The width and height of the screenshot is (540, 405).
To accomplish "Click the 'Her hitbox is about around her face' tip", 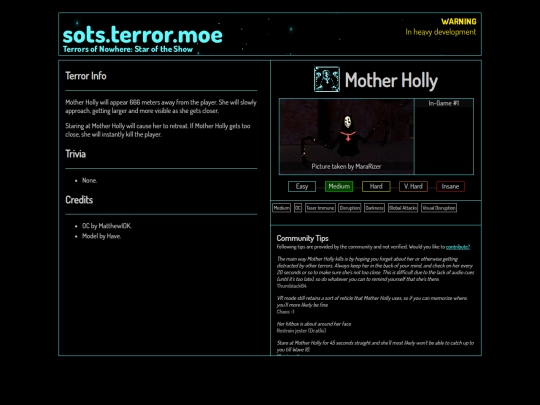I will point(314,324).
